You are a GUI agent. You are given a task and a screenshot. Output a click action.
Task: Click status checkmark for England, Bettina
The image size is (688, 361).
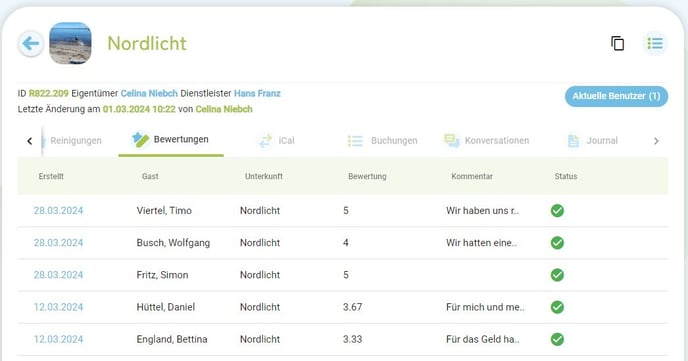(557, 339)
